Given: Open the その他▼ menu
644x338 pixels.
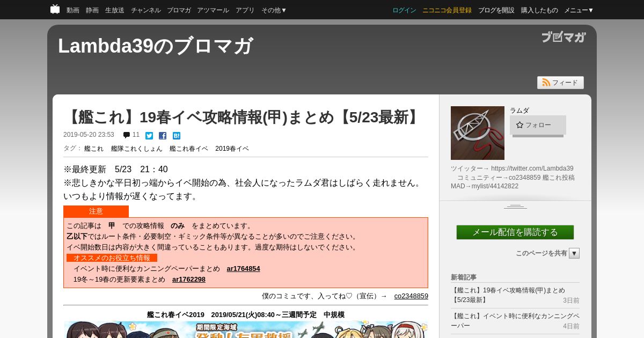Looking at the screenshot, I should pos(274,10).
